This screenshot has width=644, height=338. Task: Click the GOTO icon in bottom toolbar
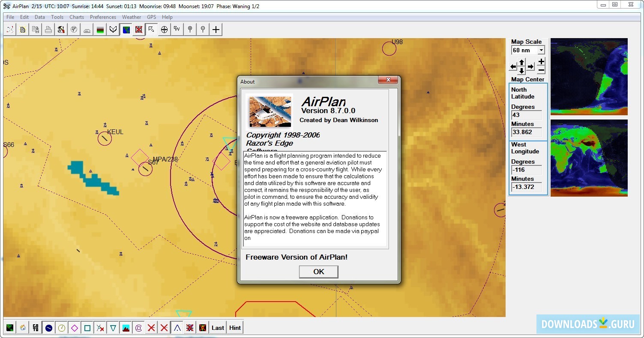click(36, 328)
